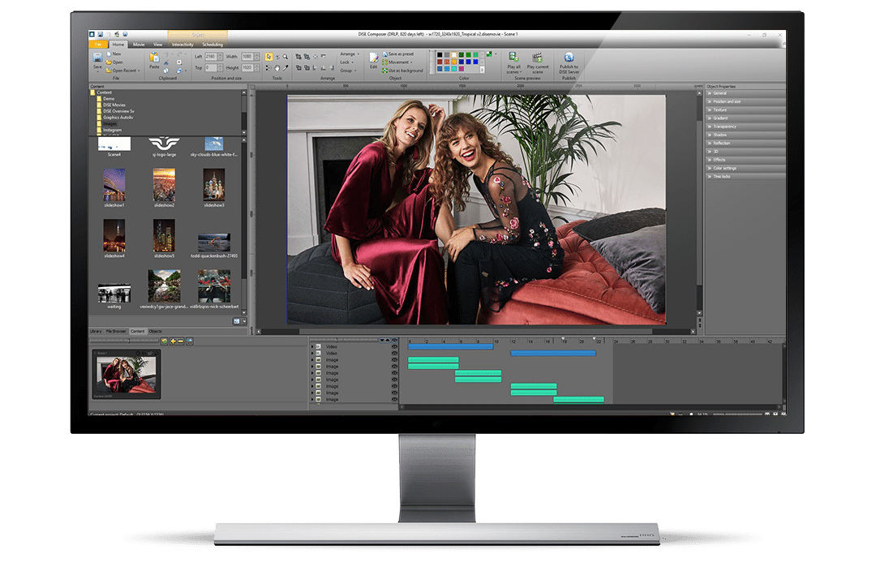Click the Paste clipboard icon

(154, 58)
